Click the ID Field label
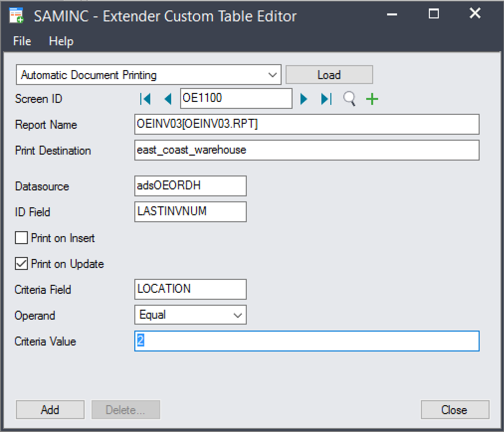Viewport: 504px width, 432px height. 32,212
